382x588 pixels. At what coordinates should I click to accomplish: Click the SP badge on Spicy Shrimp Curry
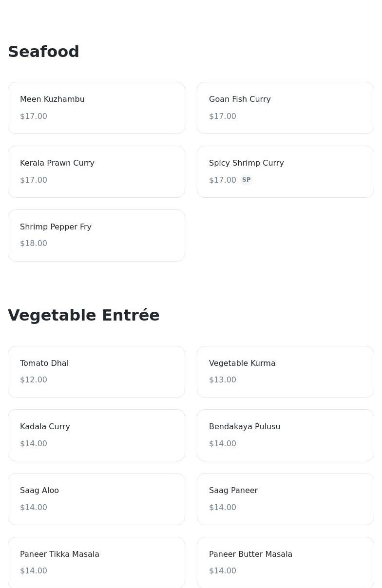click(x=246, y=180)
